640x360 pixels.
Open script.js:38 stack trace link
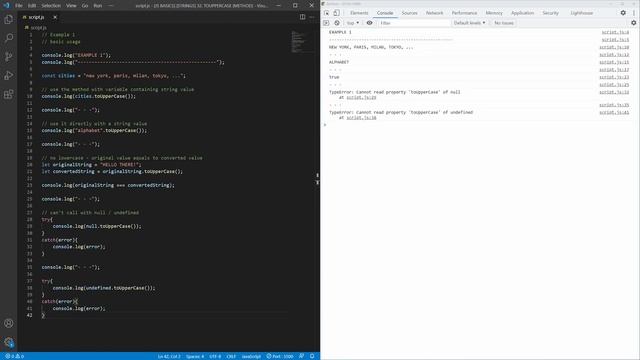[x=361, y=118]
